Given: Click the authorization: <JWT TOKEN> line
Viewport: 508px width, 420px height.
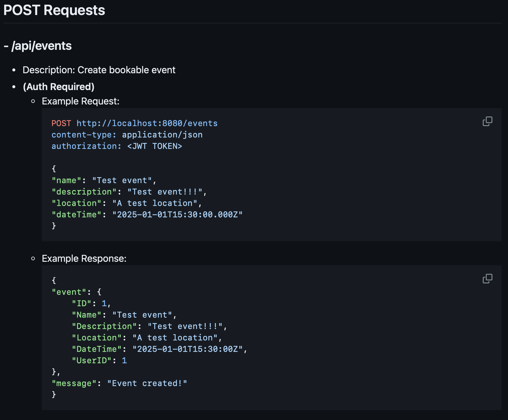Looking at the screenshot, I should 117,146.
